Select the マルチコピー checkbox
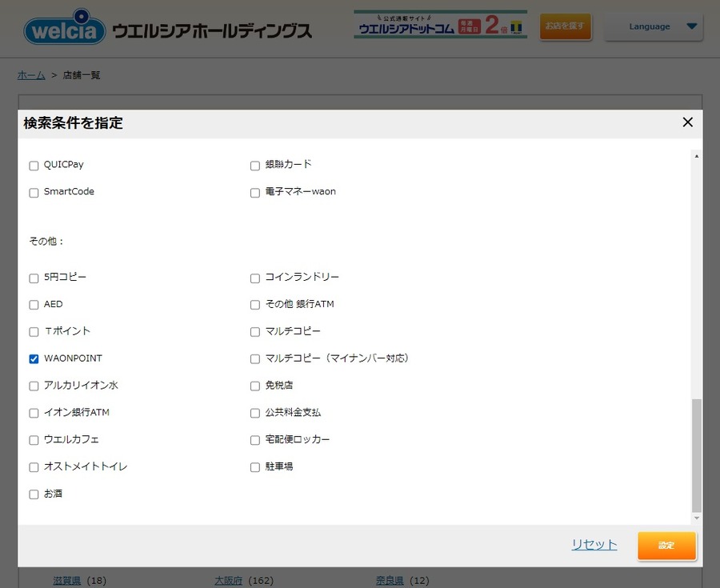 tap(255, 332)
